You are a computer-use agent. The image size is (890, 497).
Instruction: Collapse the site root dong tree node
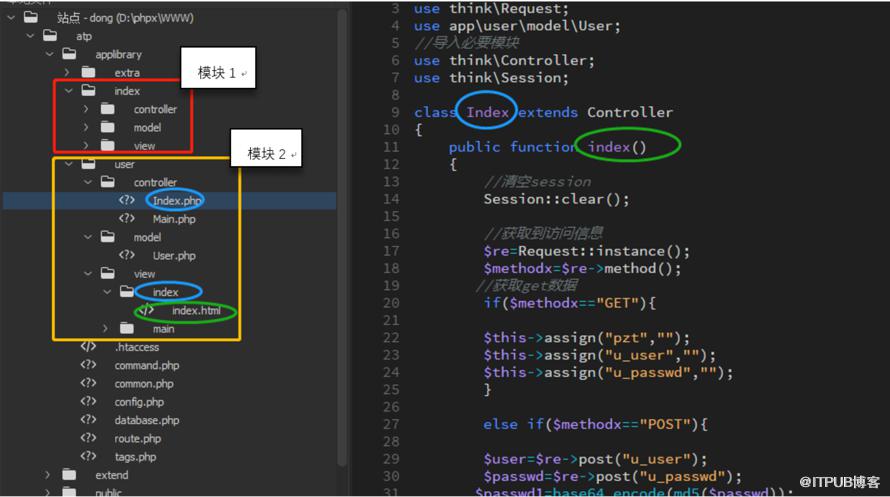[x=11, y=18]
